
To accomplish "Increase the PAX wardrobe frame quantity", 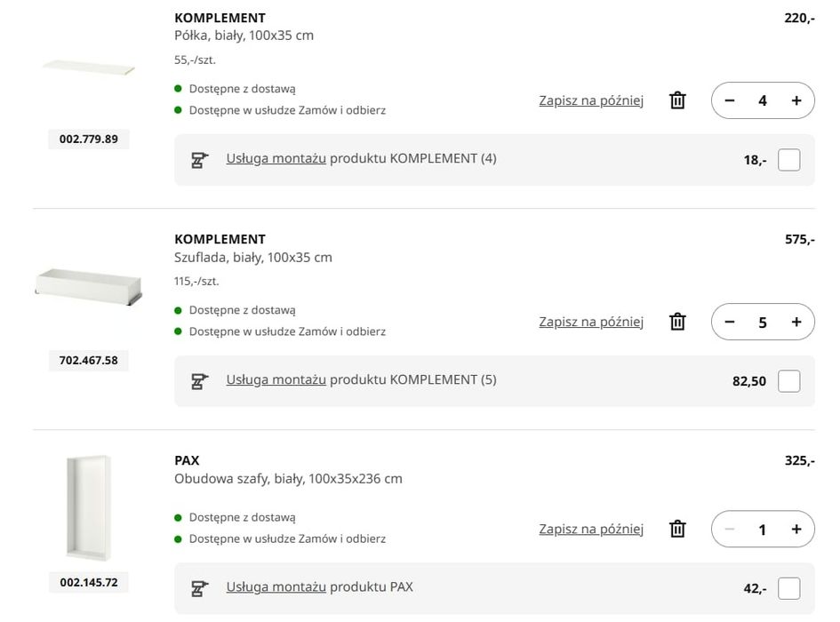I will [x=796, y=529].
